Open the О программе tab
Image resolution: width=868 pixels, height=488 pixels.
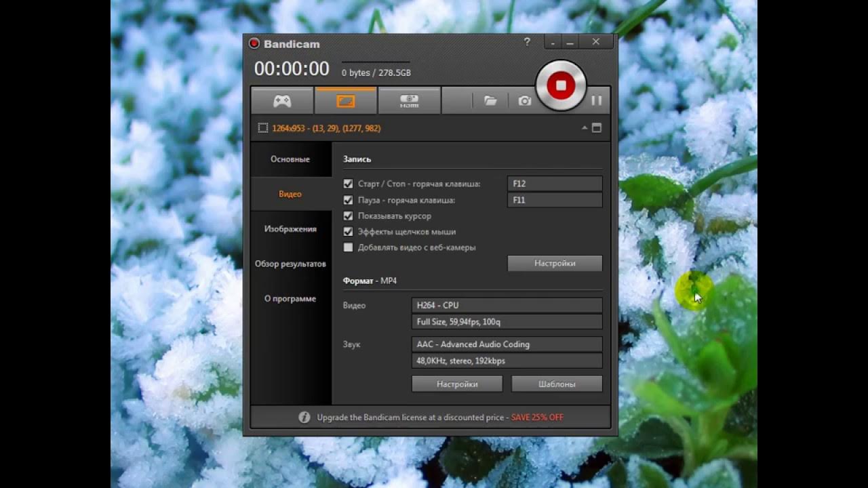click(290, 299)
